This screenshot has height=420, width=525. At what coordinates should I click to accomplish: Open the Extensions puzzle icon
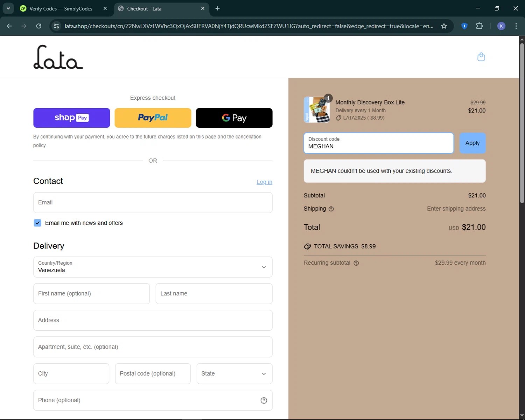[479, 26]
